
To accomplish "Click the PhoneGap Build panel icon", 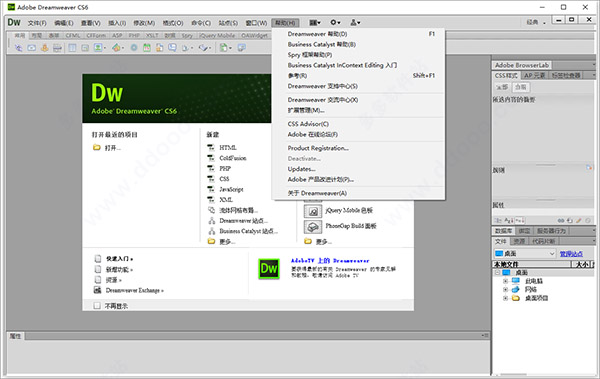I will [313, 227].
